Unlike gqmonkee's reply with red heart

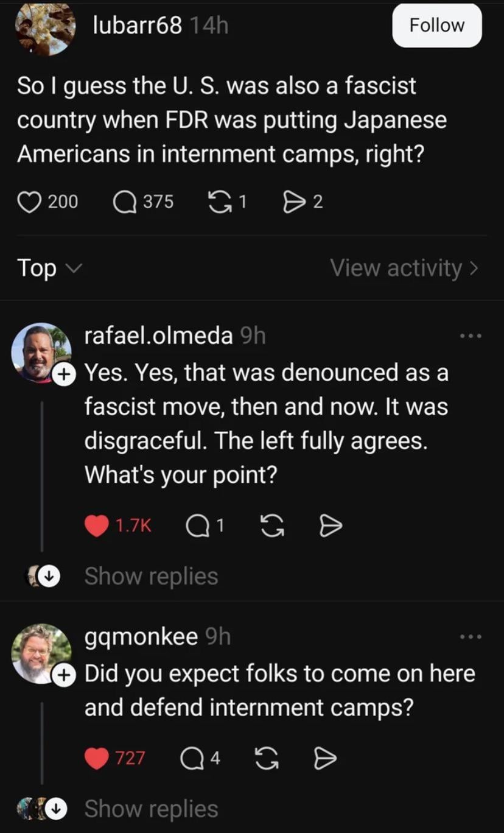96,758
